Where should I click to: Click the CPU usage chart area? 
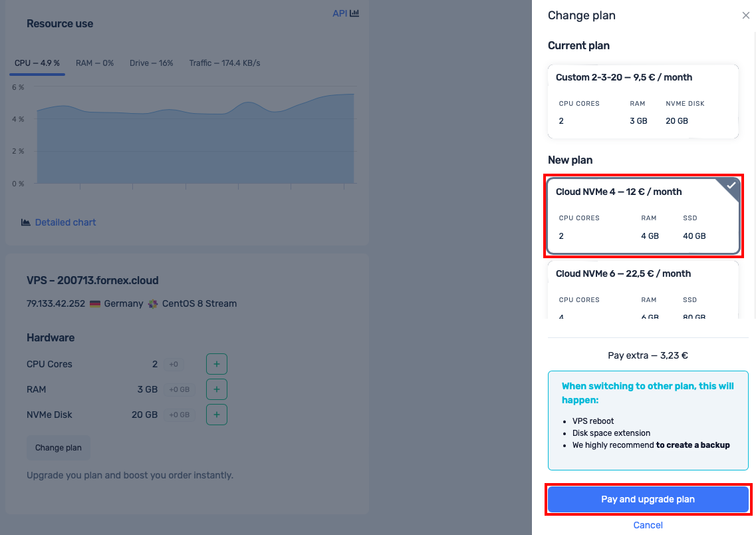195,139
